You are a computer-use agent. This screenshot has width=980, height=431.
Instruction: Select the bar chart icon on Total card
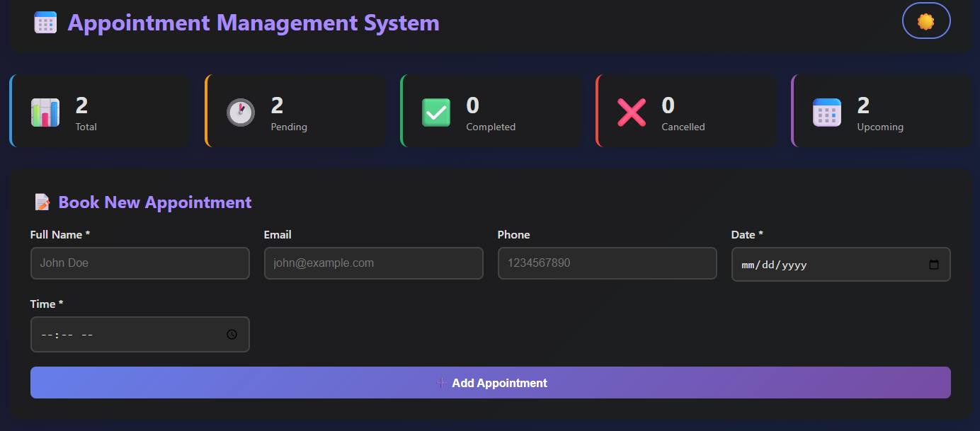click(45, 112)
